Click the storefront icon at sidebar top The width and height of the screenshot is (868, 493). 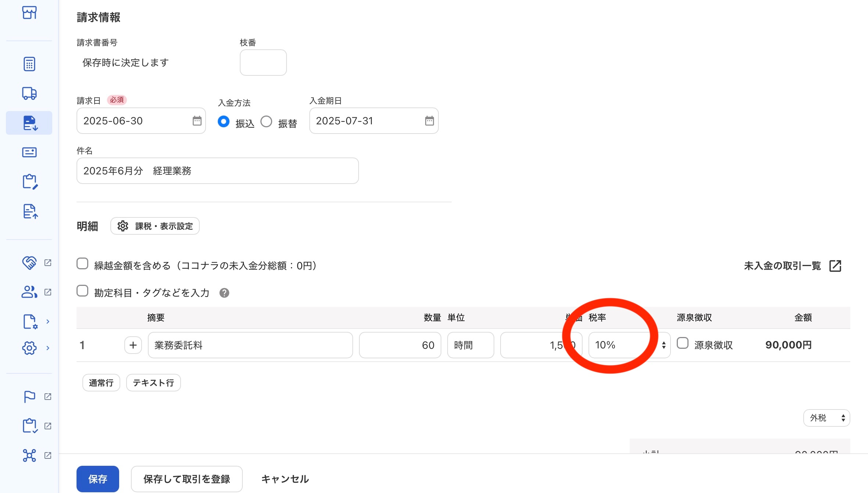point(29,13)
